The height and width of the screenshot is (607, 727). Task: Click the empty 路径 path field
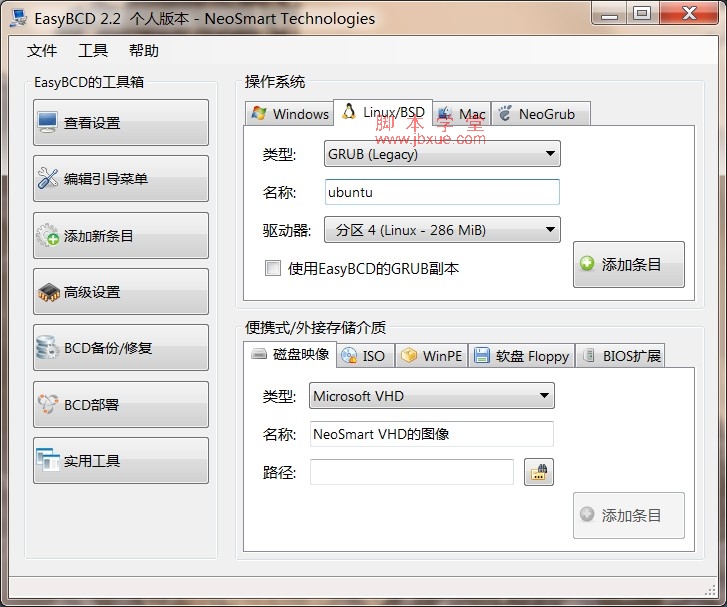pos(412,472)
